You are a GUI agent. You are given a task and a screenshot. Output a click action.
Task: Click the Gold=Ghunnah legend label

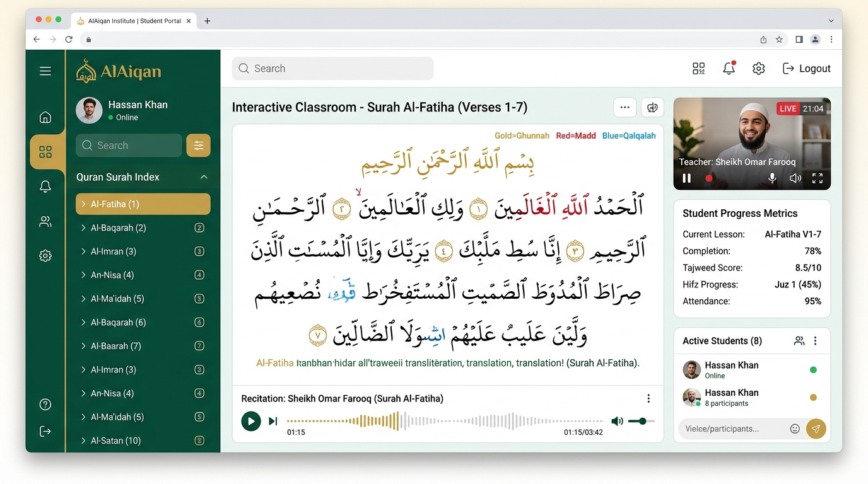(x=522, y=135)
